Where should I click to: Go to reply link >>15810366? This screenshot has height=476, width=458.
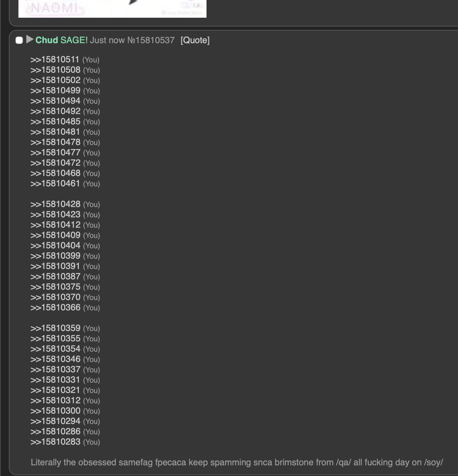pyautogui.click(x=55, y=308)
